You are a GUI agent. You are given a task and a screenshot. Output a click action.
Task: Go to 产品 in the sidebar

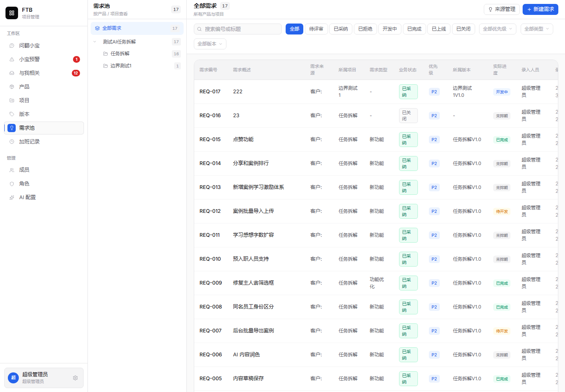[x=44, y=87]
